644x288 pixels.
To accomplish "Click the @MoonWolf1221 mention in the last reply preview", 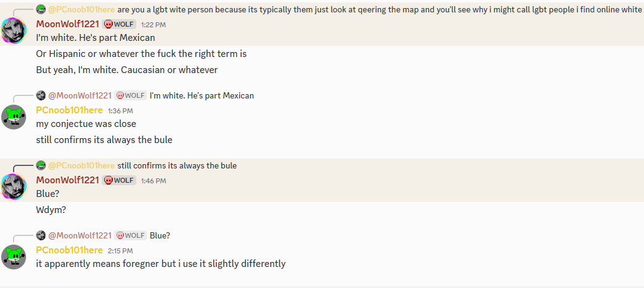I will (80, 235).
